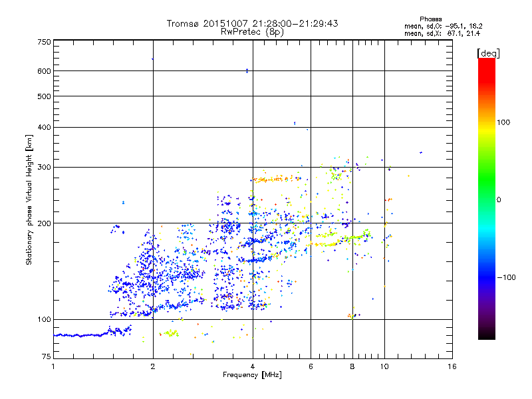Click the y-axis label "200"

coord(44,223)
